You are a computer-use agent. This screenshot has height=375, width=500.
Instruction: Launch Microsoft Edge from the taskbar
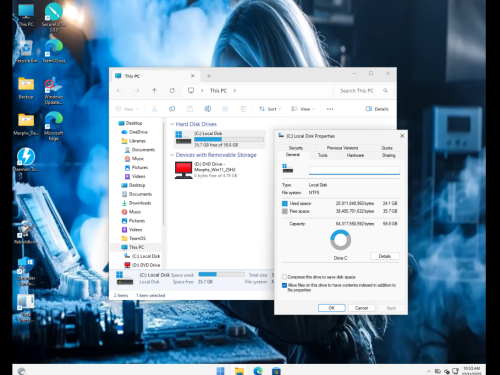click(x=258, y=371)
